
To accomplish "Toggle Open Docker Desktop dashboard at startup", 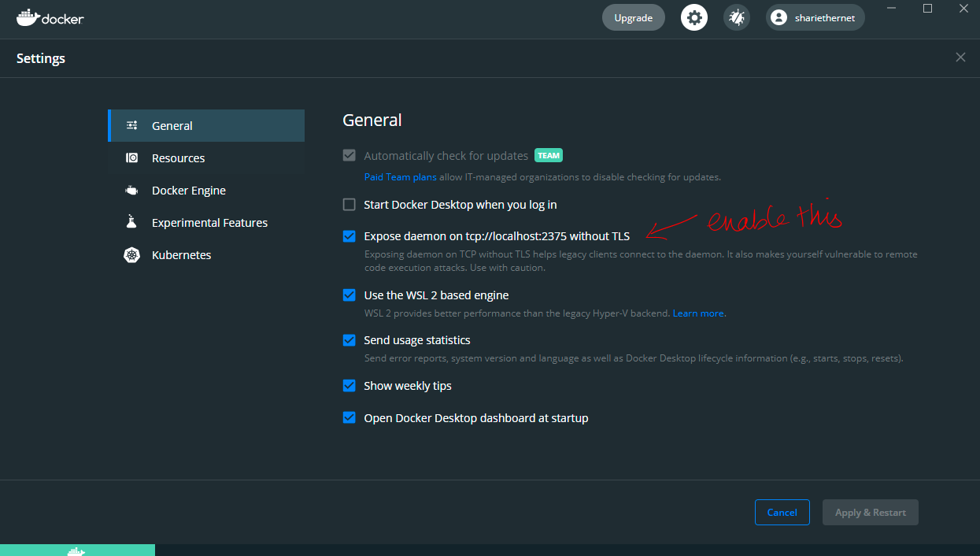I will click(x=349, y=418).
